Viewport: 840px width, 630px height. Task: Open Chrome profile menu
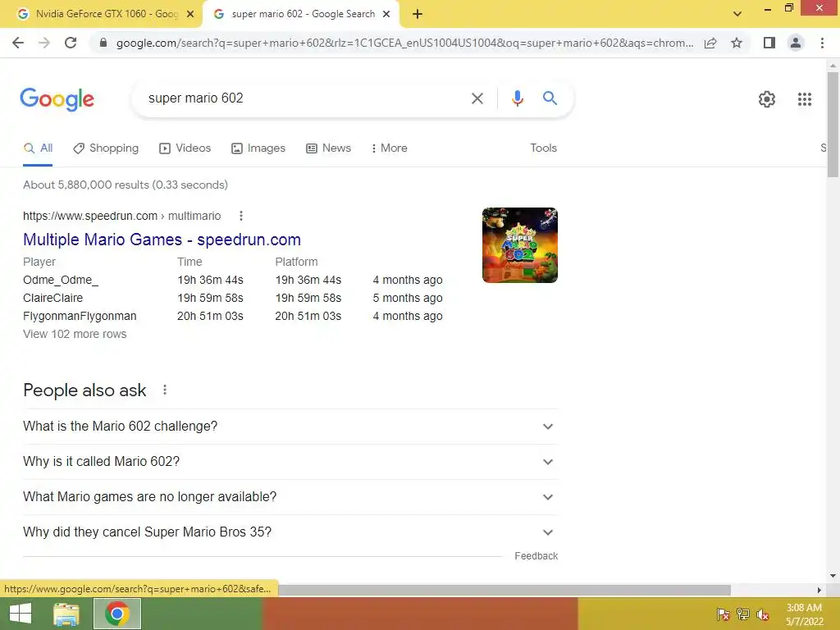(x=796, y=43)
